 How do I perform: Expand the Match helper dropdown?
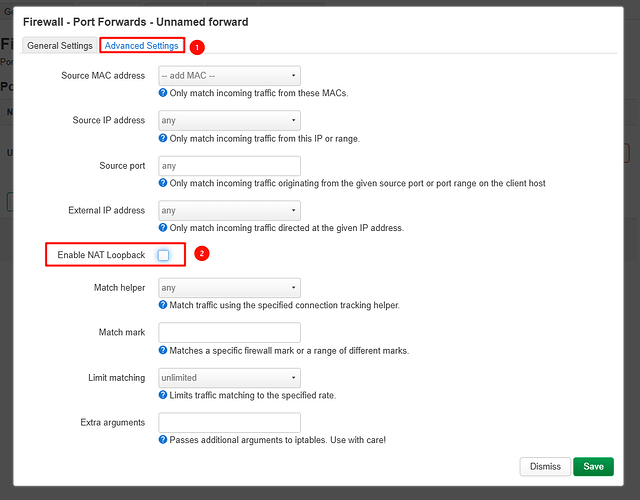pyautogui.click(x=229, y=288)
